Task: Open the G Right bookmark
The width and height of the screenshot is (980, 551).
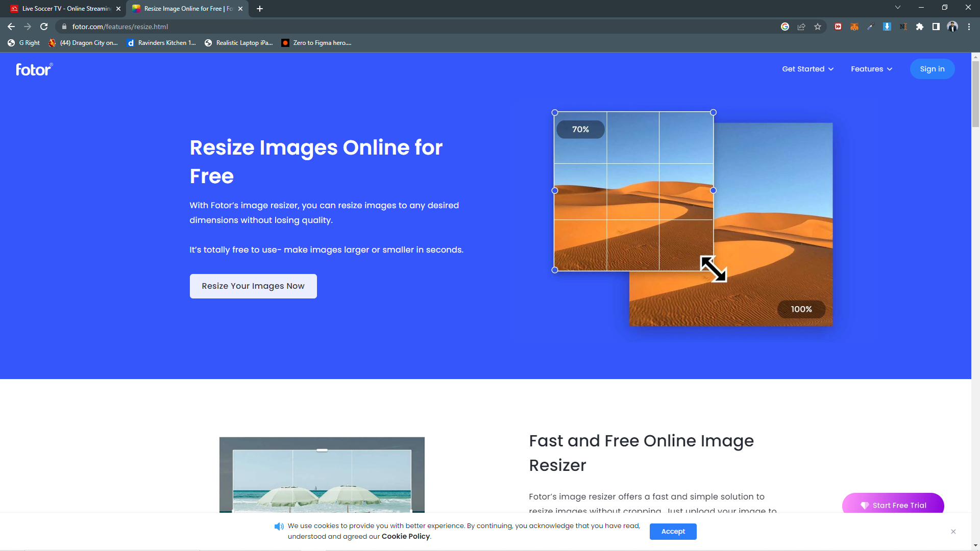Action: [x=24, y=43]
